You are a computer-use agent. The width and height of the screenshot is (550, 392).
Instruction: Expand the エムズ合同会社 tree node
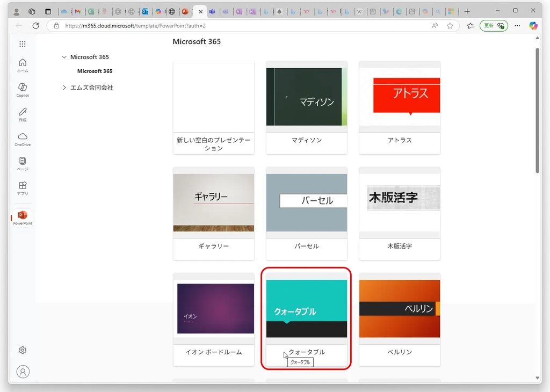tap(64, 88)
